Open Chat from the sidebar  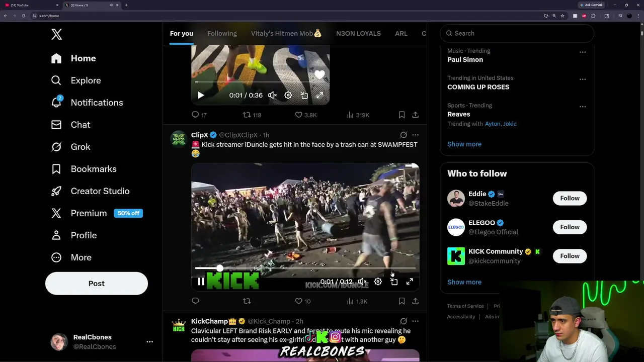tap(70, 125)
